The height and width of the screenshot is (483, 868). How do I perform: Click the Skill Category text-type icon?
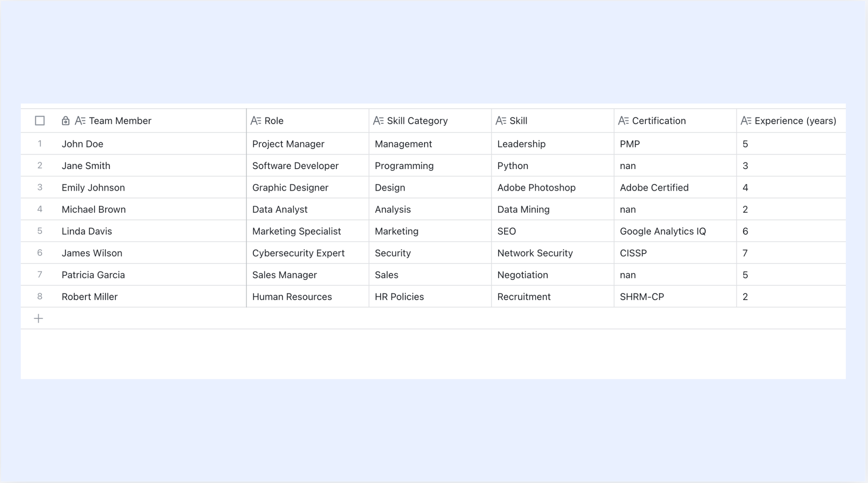click(378, 121)
